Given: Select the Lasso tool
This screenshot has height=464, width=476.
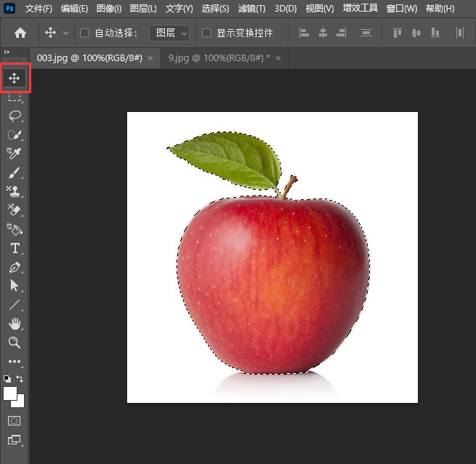Looking at the screenshot, I should [x=15, y=116].
